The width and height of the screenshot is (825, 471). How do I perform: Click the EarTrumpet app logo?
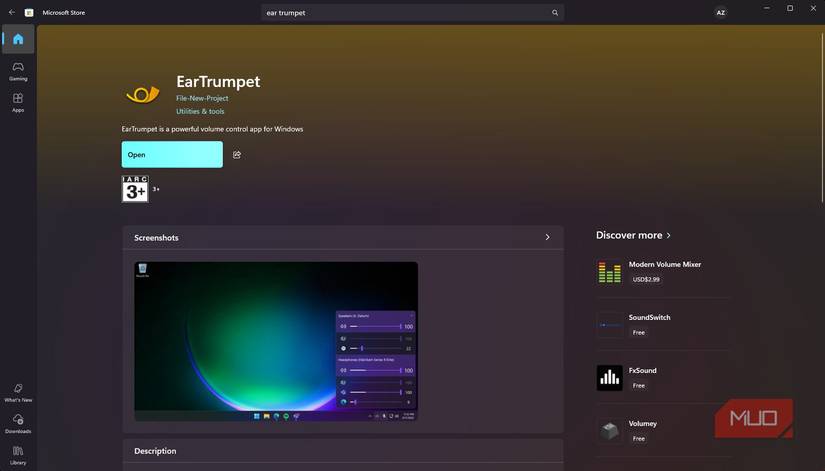tap(143, 95)
